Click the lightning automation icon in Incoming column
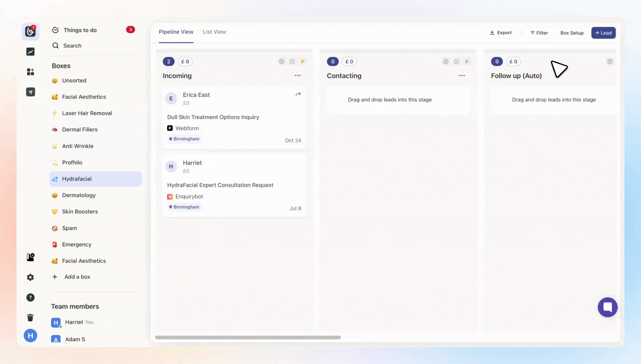This screenshot has height=364, width=641. [303, 61]
